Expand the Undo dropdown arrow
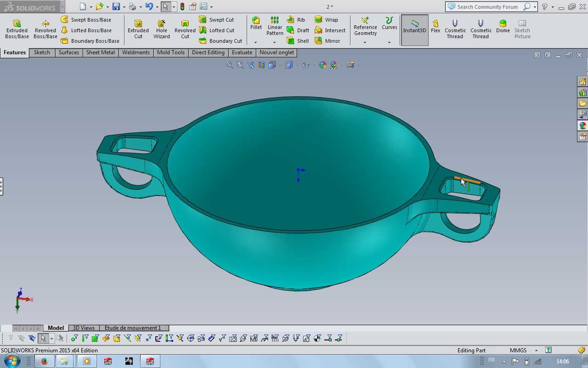 click(157, 7)
